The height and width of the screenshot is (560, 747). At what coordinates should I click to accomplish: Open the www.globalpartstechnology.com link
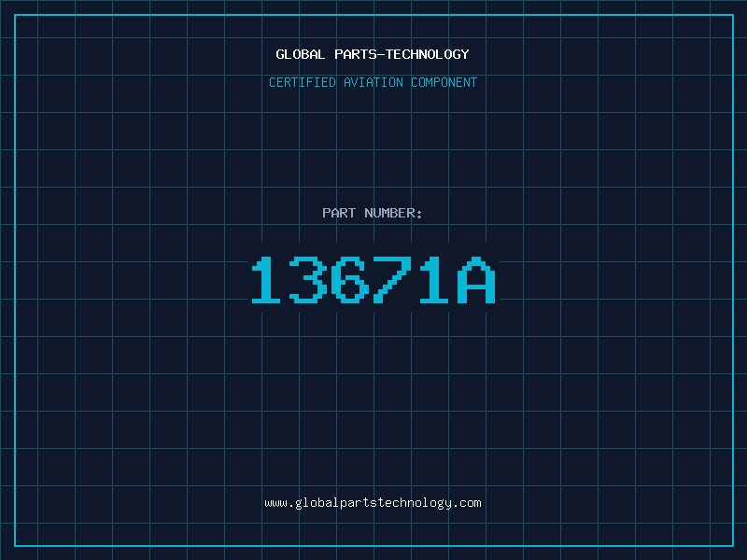click(x=373, y=503)
